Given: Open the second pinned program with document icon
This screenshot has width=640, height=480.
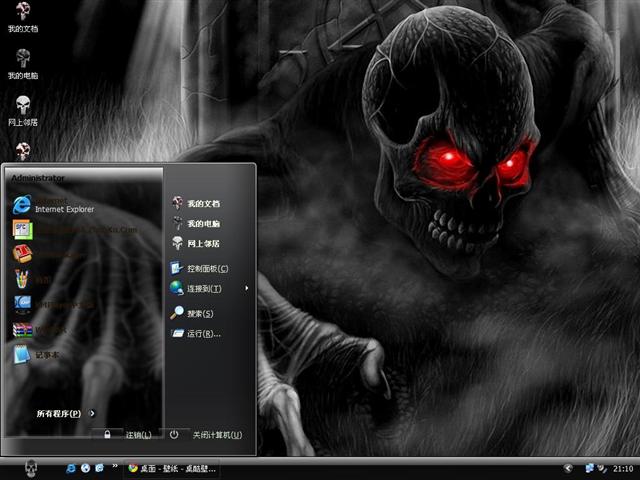Looking at the screenshot, I should tap(22, 229).
